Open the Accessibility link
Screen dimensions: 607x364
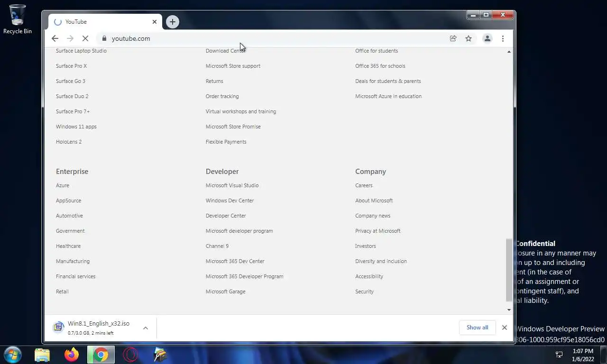tap(369, 276)
